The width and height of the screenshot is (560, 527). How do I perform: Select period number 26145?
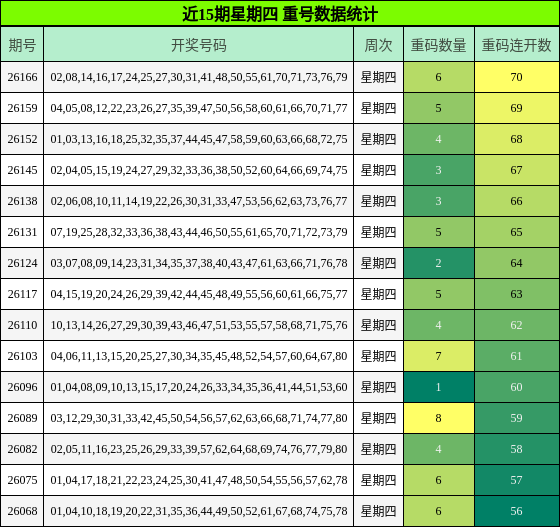click(22, 170)
